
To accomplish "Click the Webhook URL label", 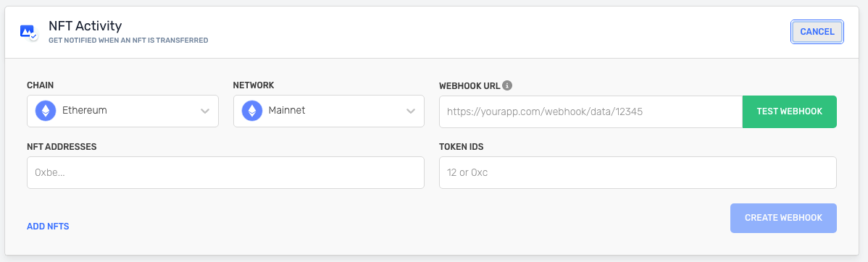I will (470, 85).
